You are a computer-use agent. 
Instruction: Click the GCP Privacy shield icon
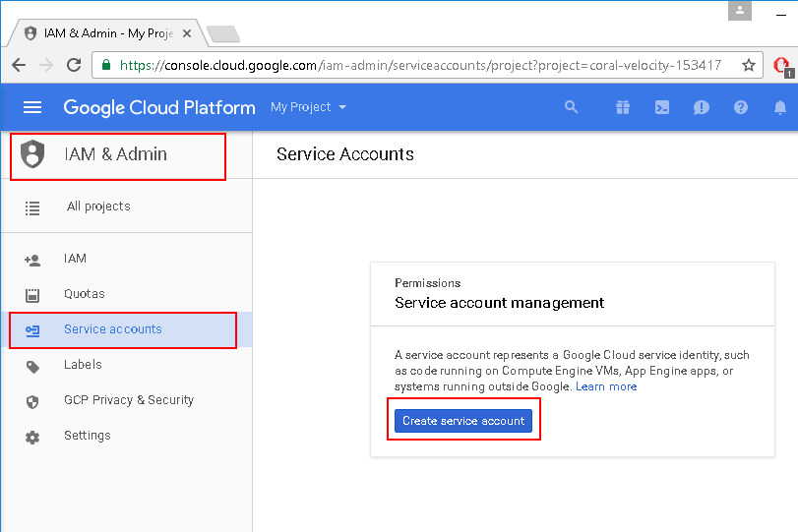point(32,402)
